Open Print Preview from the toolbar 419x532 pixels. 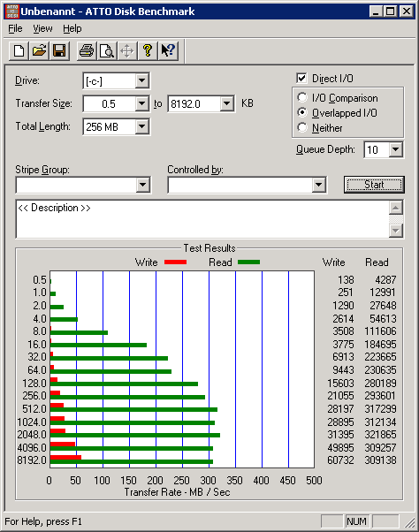pyautogui.click(x=107, y=51)
